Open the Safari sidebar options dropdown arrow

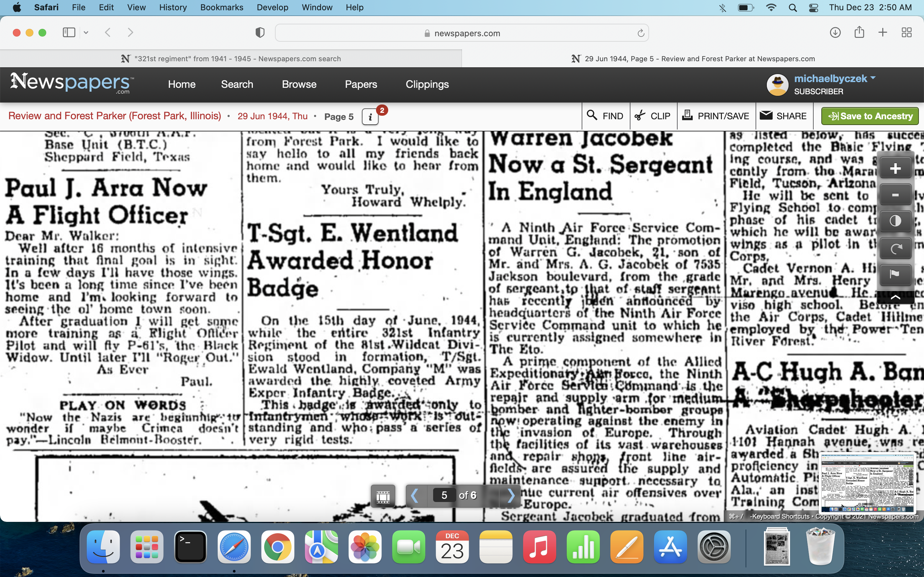click(x=86, y=33)
